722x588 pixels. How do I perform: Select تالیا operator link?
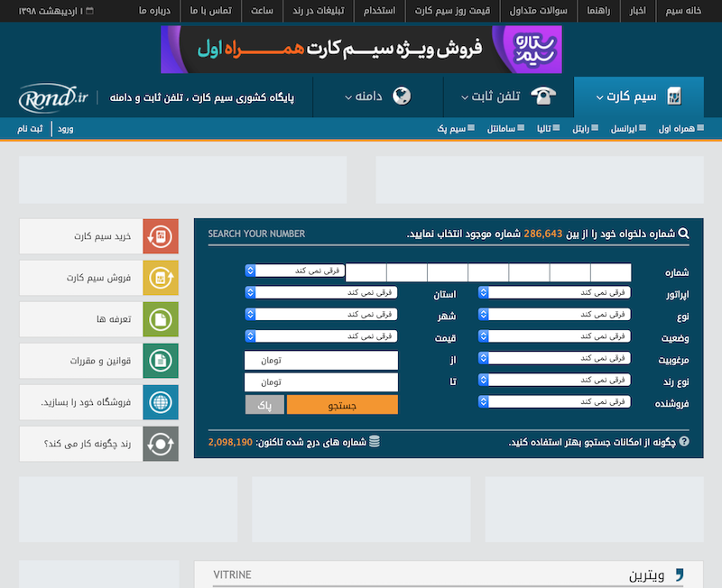548,128
